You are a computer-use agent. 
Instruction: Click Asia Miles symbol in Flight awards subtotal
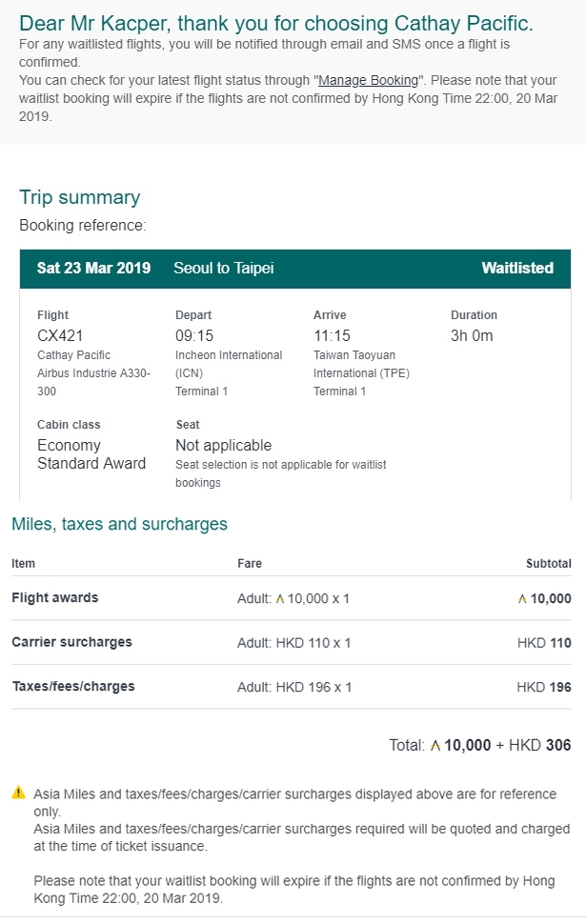522,599
